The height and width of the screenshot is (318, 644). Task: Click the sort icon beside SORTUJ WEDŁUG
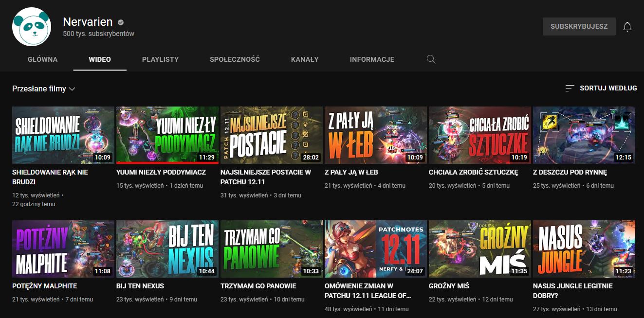point(570,88)
